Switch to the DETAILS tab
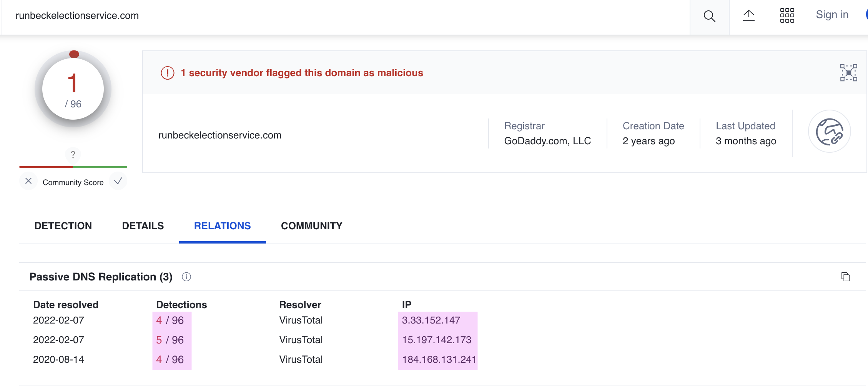This screenshot has width=868, height=387. pyautogui.click(x=143, y=226)
